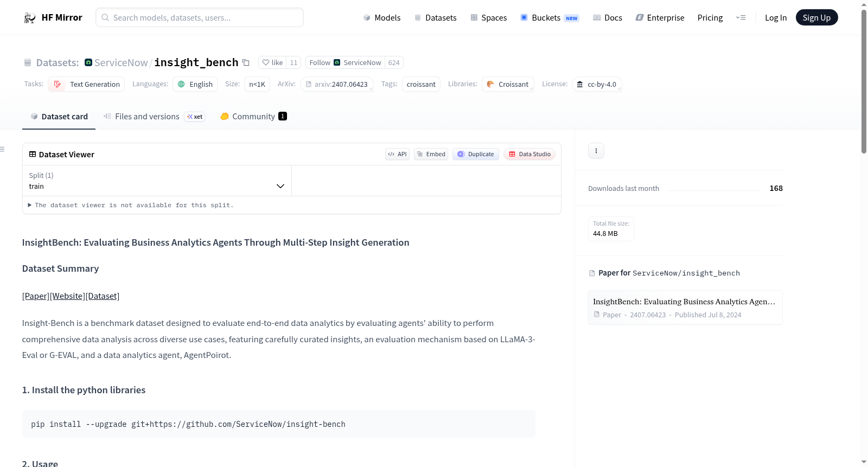
Task: Open Buckets in the top navigation
Action: click(x=550, y=18)
